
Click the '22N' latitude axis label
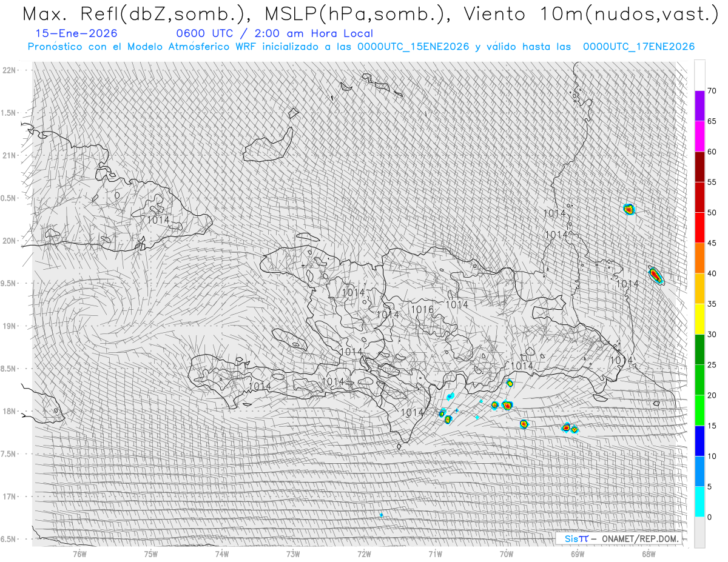8,70
